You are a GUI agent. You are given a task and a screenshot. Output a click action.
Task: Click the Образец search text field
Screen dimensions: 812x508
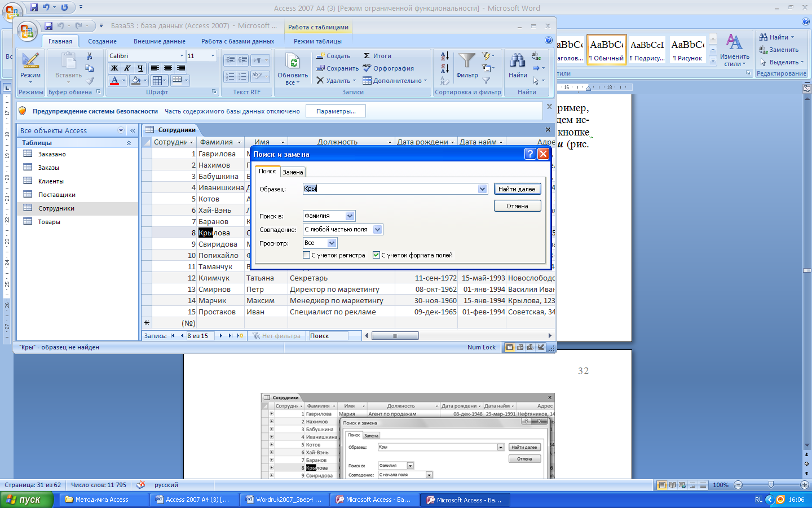tap(390, 189)
